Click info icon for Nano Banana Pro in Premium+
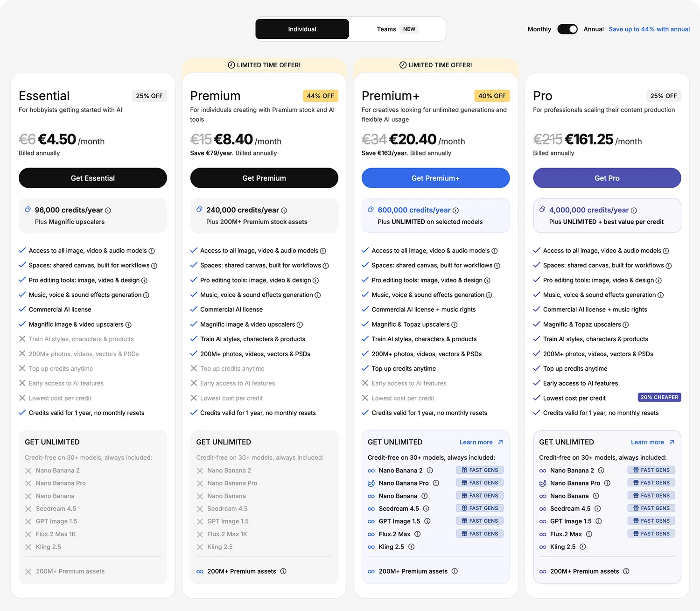Viewport: 700px width, 611px height. (436, 483)
